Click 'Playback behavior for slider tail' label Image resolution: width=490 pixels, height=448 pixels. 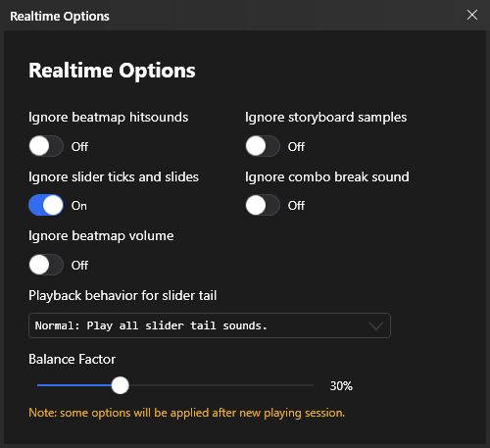(122, 296)
